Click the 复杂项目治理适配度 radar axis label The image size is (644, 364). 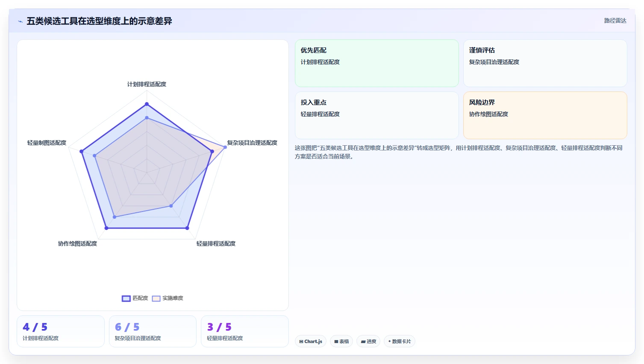(252, 143)
